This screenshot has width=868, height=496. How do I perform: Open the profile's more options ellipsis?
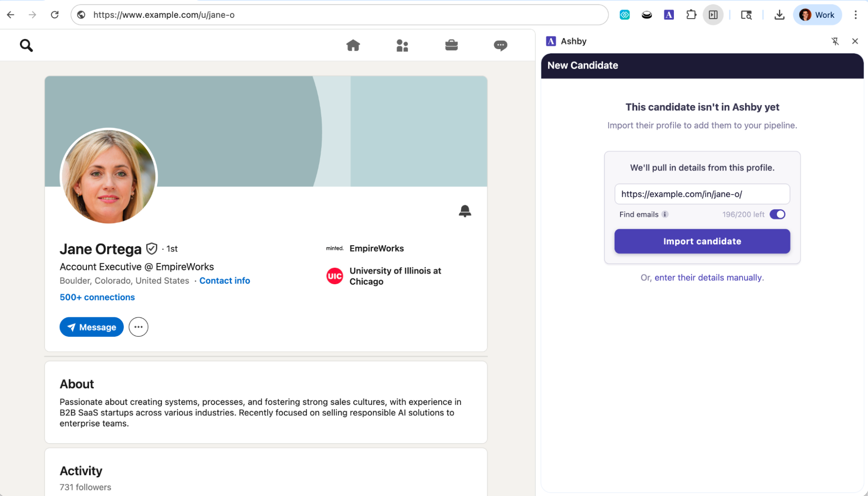click(138, 327)
